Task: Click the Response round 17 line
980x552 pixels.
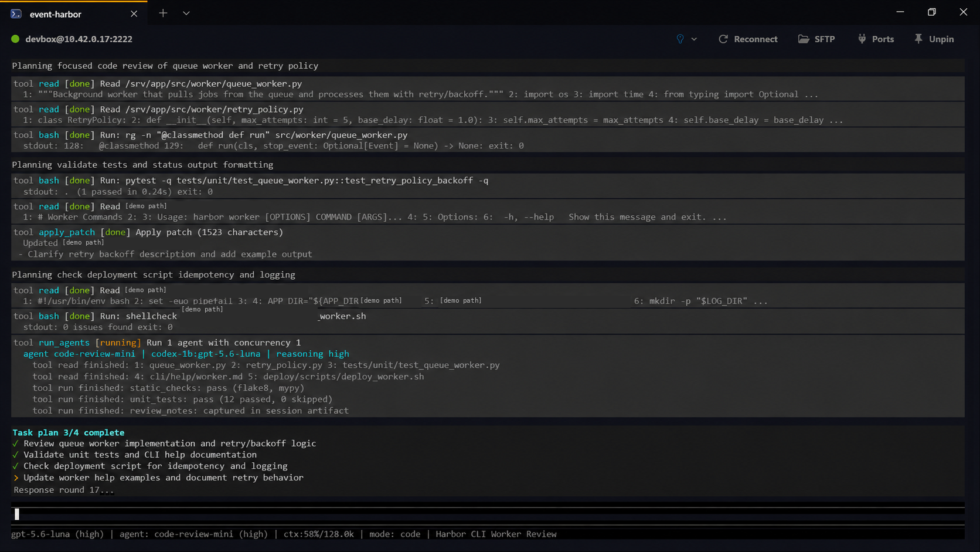Action: pyautogui.click(x=64, y=490)
